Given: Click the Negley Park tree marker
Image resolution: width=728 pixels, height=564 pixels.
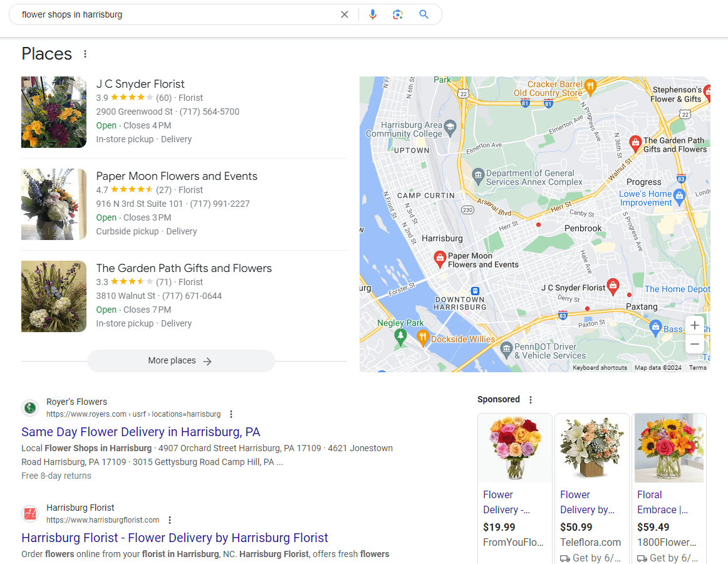Looking at the screenshot, I should pos(400,336).
